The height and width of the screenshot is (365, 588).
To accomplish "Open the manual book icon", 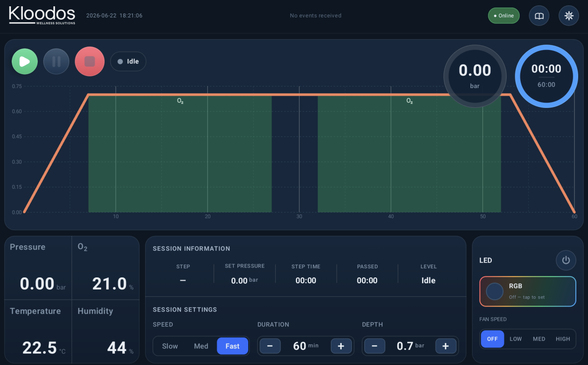I will [x=539, y=16].
